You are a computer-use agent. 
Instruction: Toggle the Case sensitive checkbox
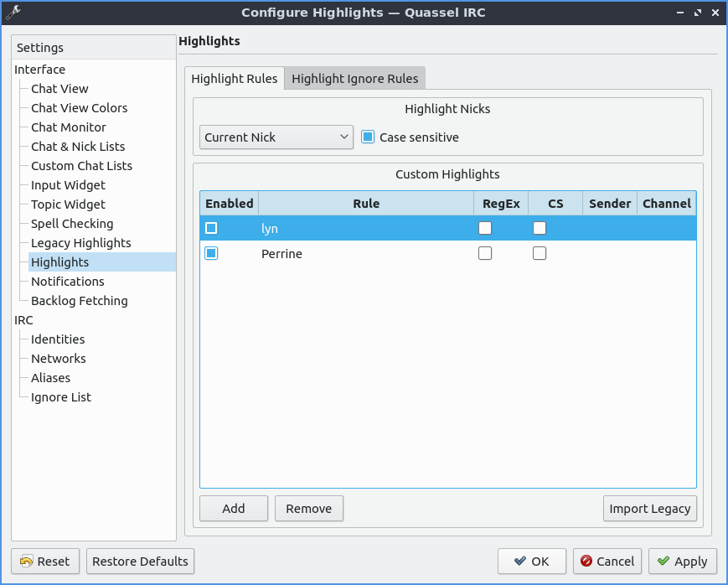(368, 137)
